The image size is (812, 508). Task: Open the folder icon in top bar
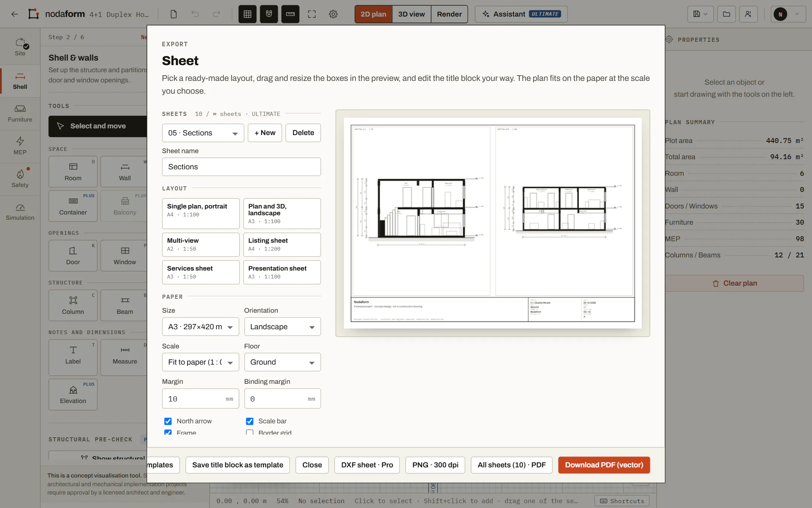[726, 14]
